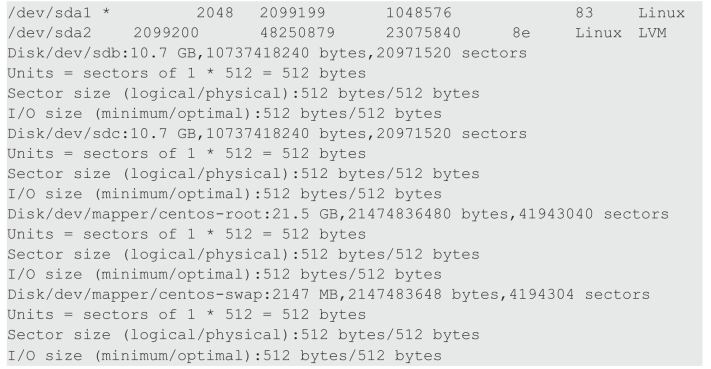711x369 pixels.
Task: Click the partition Id 83 value
Action: (584, 13)
